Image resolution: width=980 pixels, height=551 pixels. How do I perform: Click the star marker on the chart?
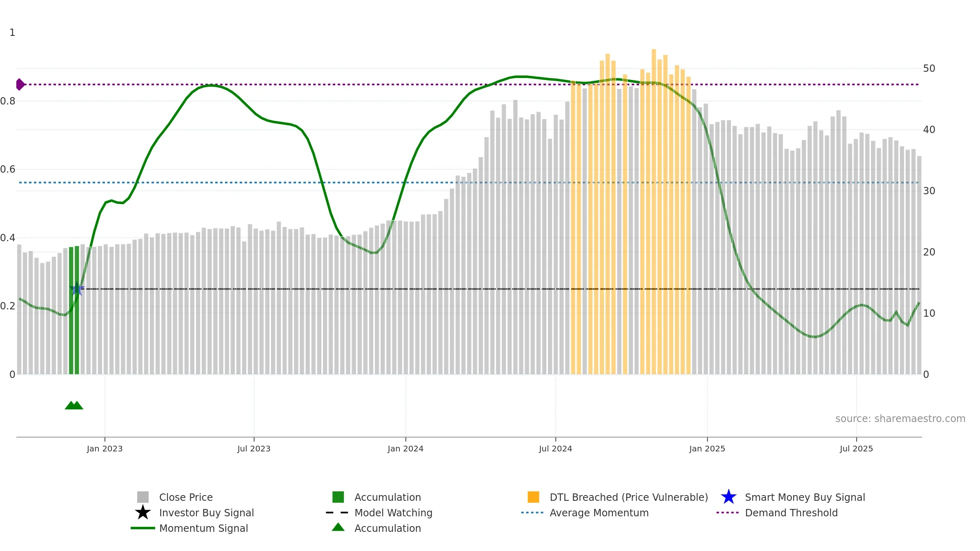point(77,289)
